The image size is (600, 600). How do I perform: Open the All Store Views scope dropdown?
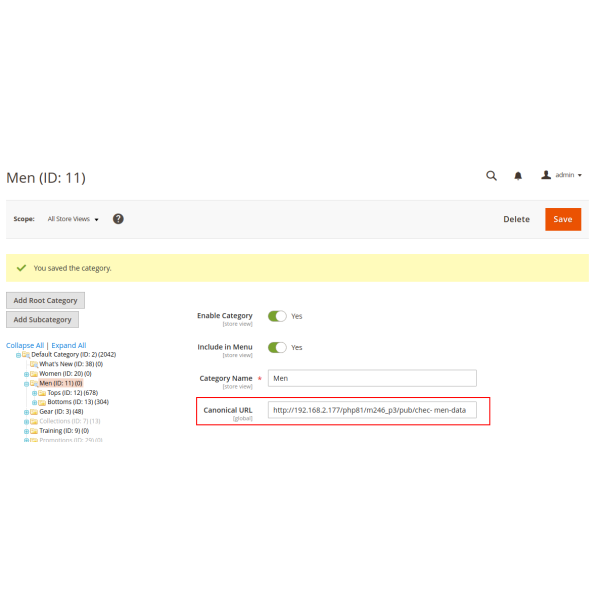(74, 219)
